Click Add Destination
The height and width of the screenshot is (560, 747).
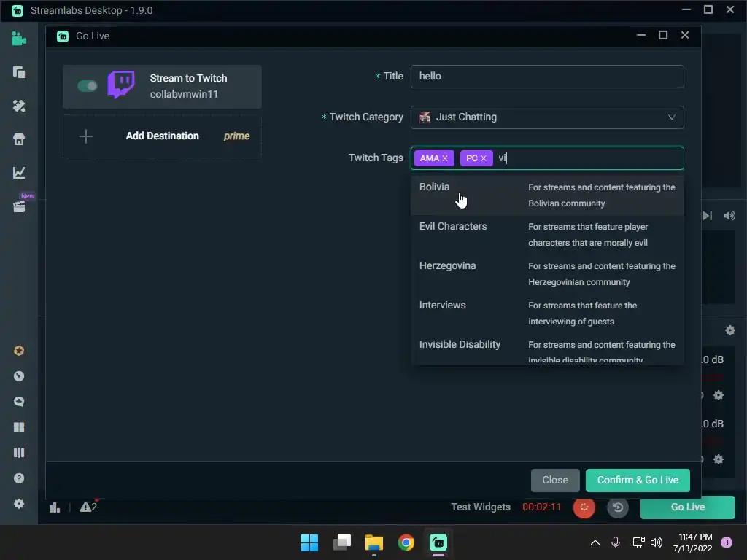click(163, 136)
